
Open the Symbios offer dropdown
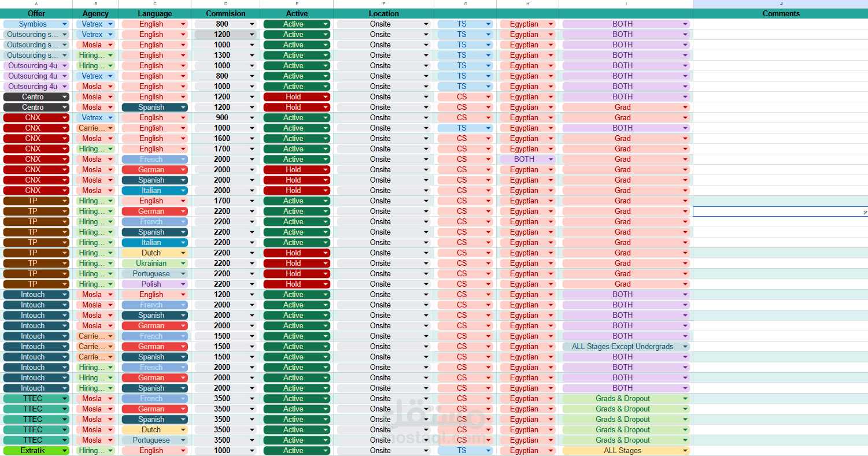click(x=36, y=24)
